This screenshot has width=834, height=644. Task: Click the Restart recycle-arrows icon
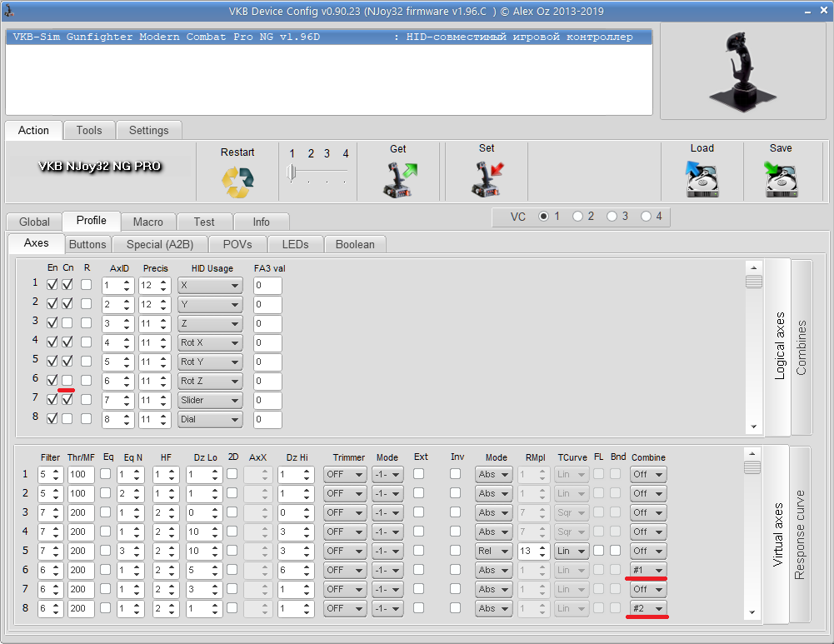coord(237,182)
